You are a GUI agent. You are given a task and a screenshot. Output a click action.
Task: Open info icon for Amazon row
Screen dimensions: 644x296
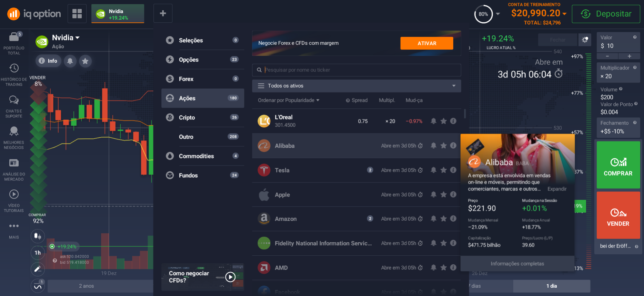click(x=453, y=219)
